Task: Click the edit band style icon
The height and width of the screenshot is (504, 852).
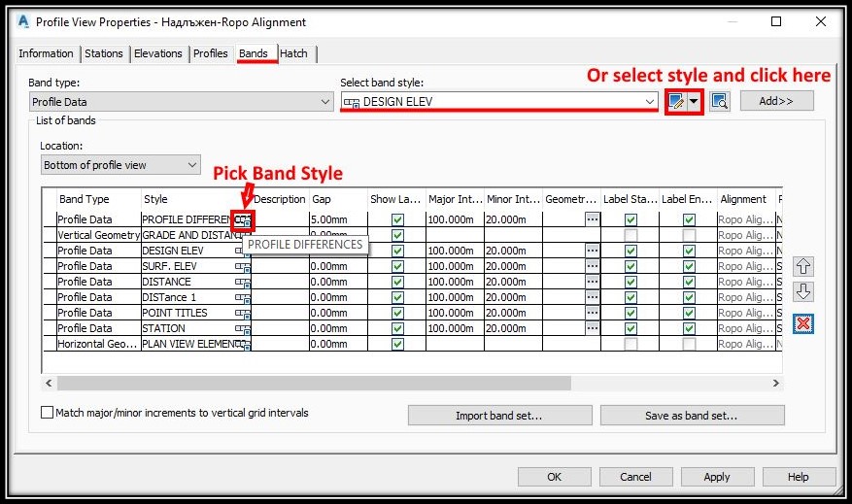Action: [x=676, y=102]
